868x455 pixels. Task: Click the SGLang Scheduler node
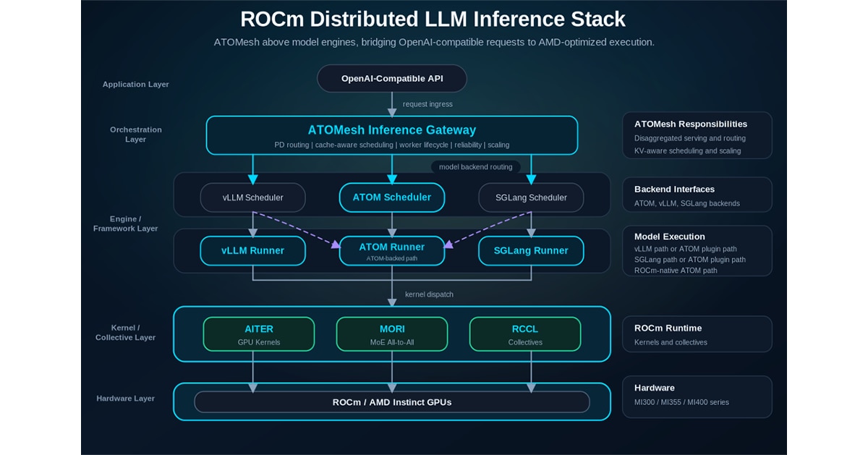(x=531, y=197)
